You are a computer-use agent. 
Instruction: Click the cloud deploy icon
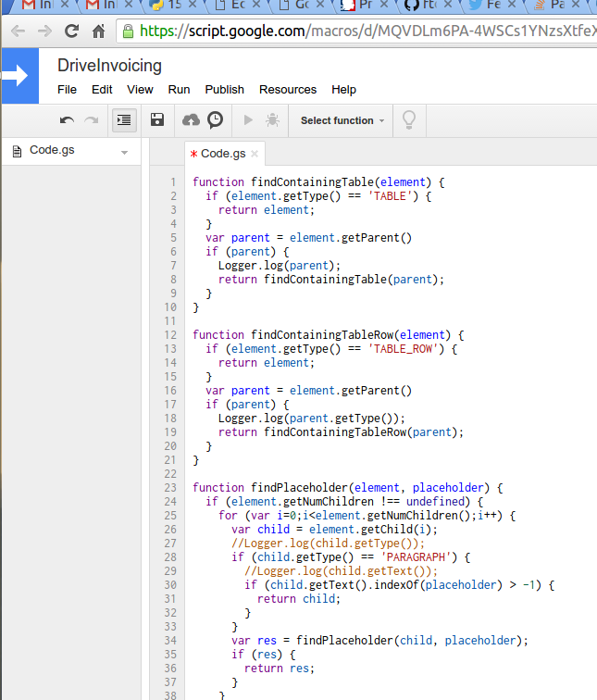tap(191, 119)
